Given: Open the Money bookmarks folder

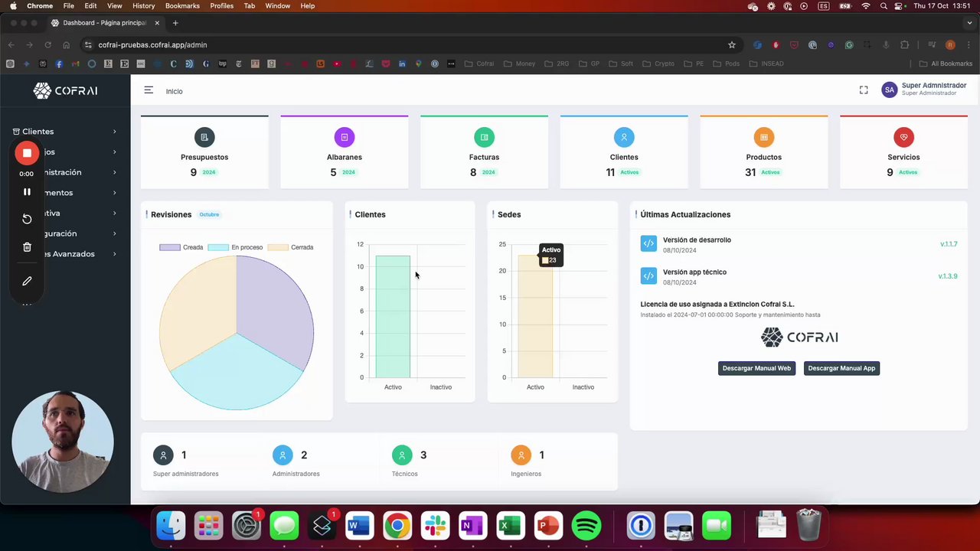Looking at the screenshot, I should (x=521, y=64).
